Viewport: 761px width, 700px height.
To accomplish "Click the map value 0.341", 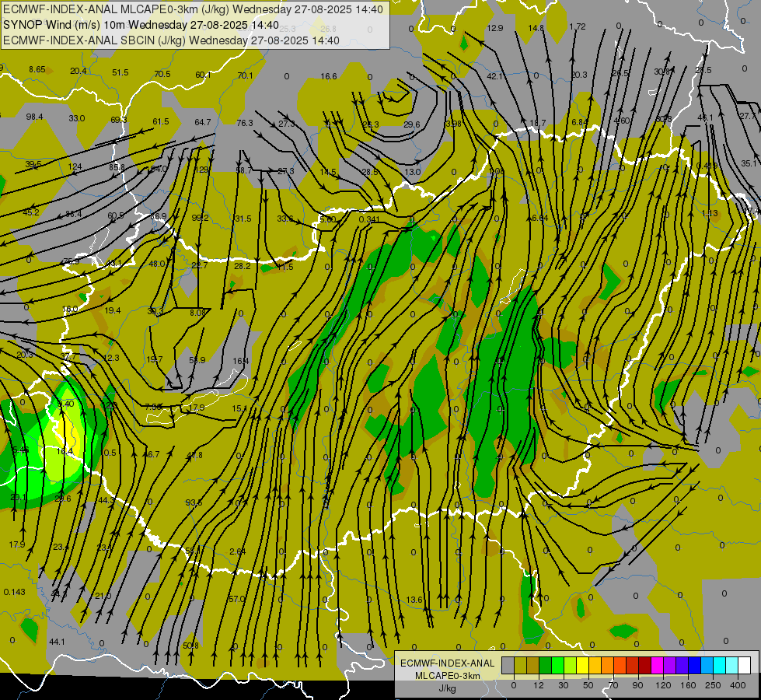I will tap(369, 219).
